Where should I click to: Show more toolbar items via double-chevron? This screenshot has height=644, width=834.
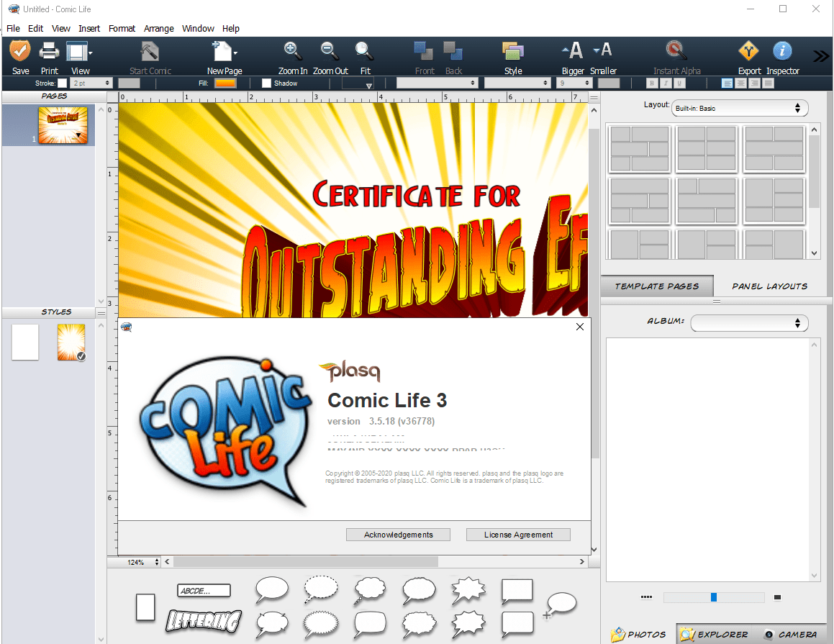pyautogui.click(x=821, y=56)
